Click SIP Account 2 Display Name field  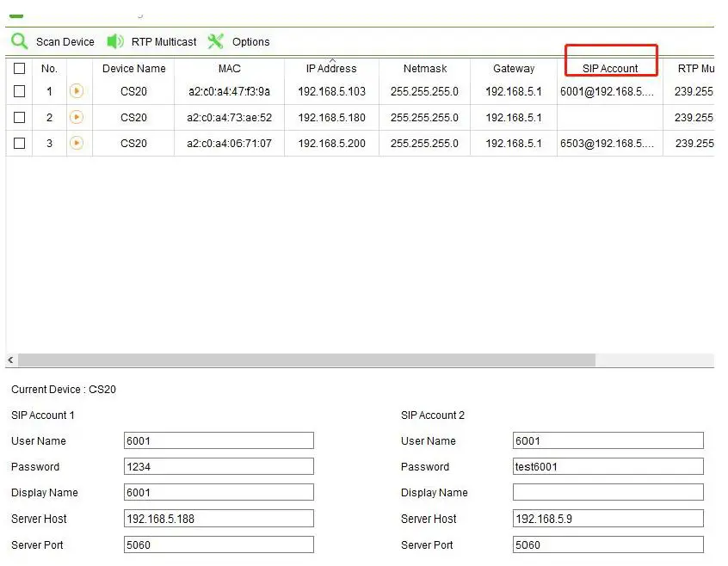[x=608, y=493]
